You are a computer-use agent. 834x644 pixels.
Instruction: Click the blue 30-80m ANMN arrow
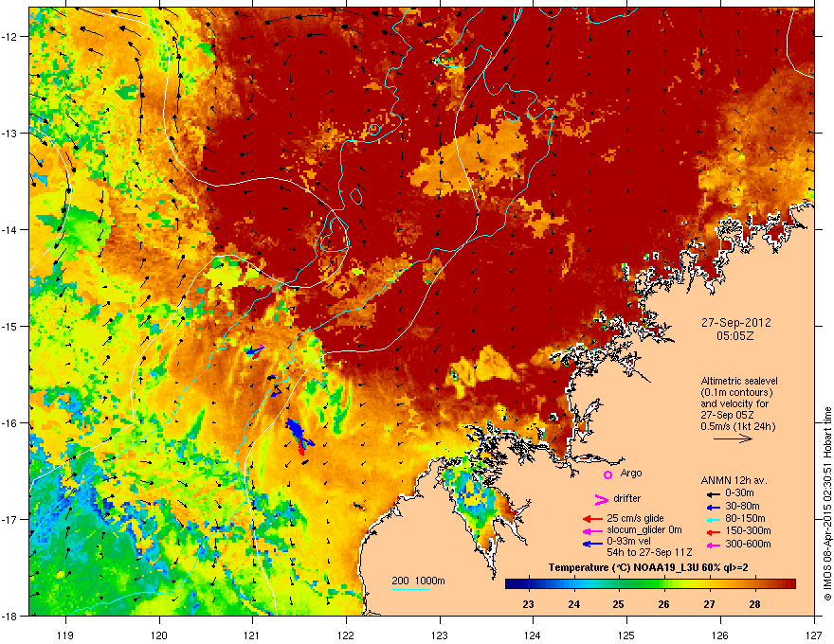[713, 507]
